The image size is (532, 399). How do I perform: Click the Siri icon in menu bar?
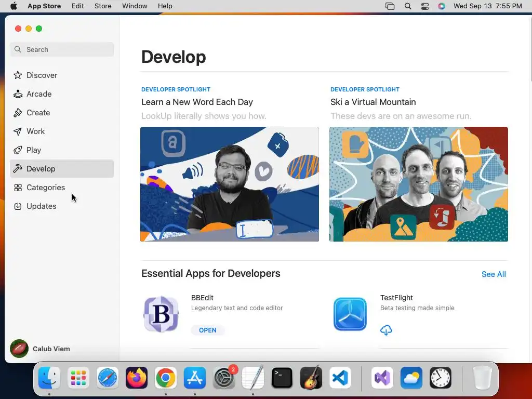coord(442,6)
